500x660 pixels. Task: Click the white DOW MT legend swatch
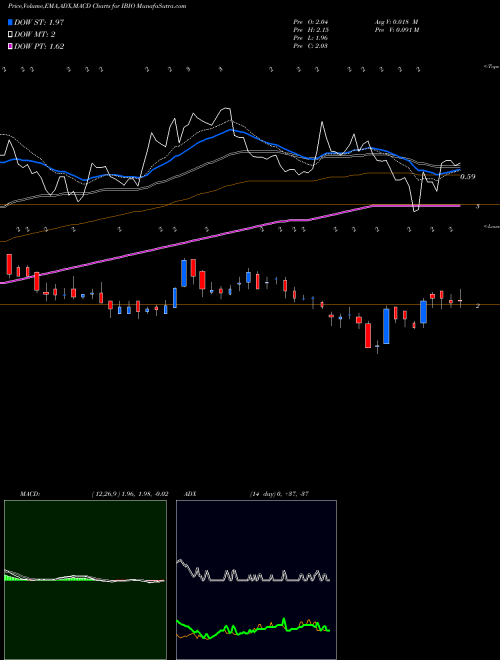click(10, 35)
